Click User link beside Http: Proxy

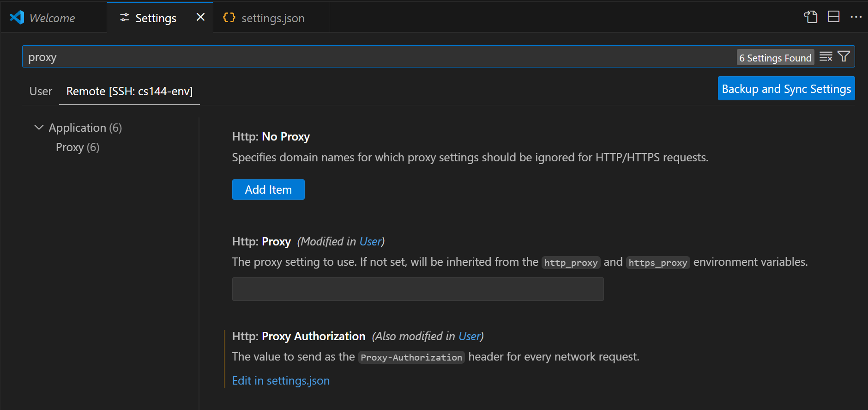[370, 242]
